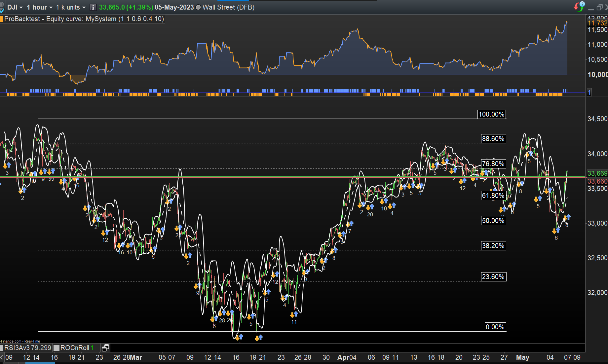The width and height of the screenshot is (608, 364).
Task: Click the scroll-left arrow on time axis
Action: [2, 357]
